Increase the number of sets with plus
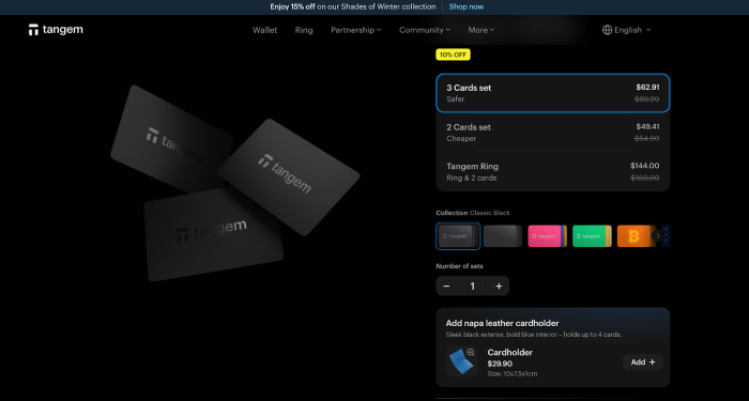 pyautogui.click(x=499, y=286)
